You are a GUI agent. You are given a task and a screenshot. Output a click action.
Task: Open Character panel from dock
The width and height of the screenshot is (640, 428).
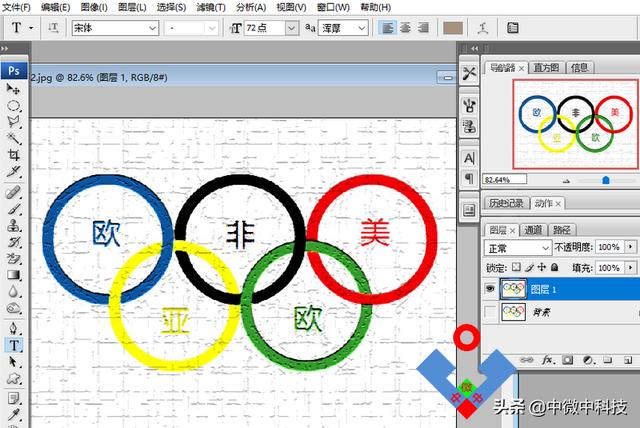point(469,158)
